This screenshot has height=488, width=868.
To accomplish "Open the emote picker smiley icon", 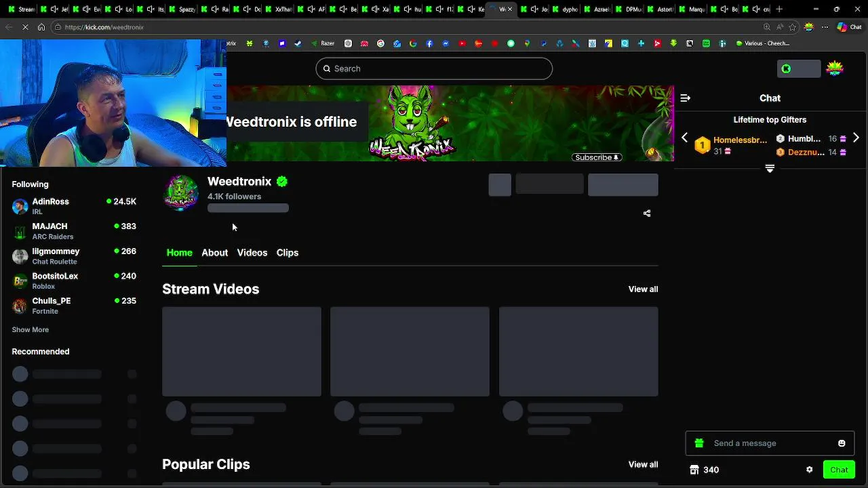I will click(842, 443).
